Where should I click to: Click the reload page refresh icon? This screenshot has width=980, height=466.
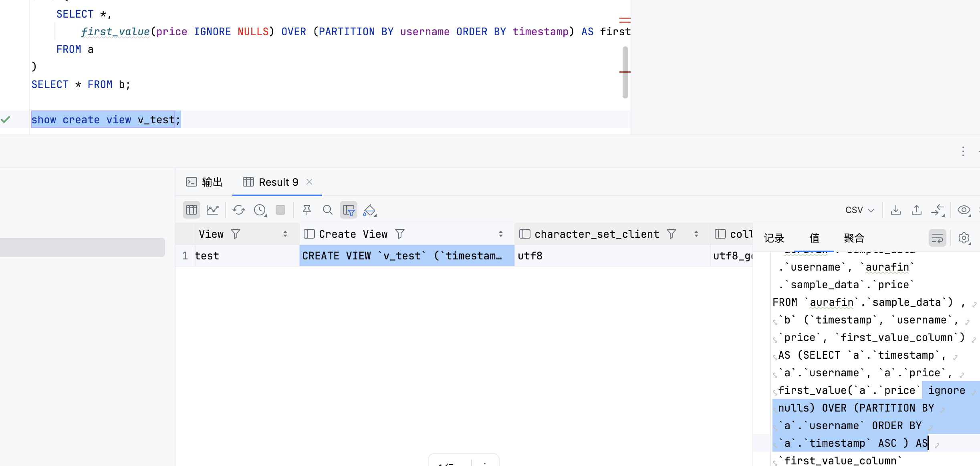239,210
